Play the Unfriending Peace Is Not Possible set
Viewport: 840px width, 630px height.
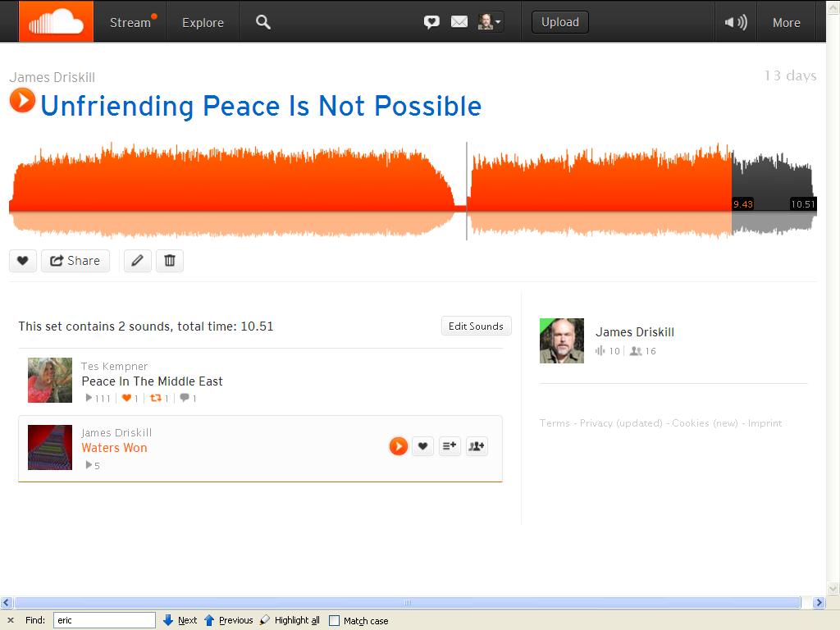pyautogui.click(x=22, y=100)
